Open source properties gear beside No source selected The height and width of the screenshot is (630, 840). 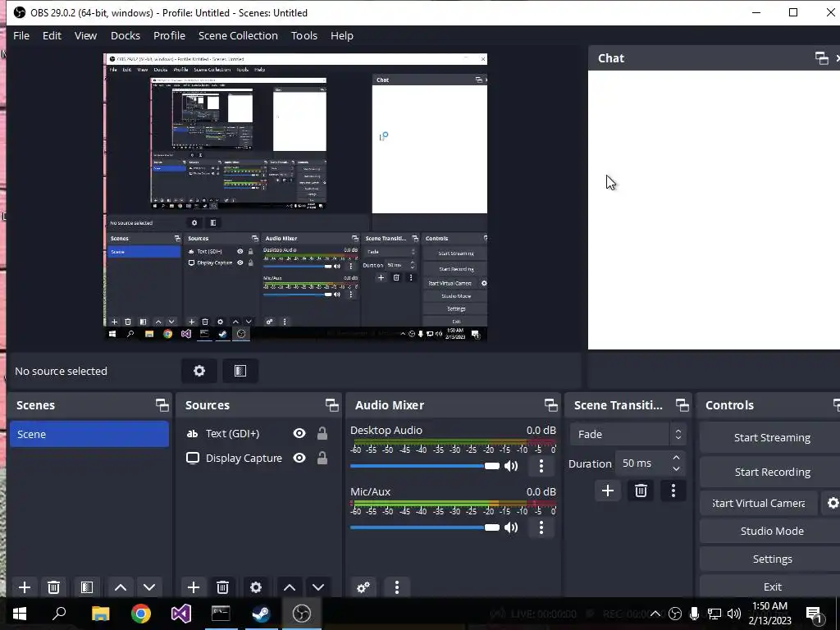(199, 371)
